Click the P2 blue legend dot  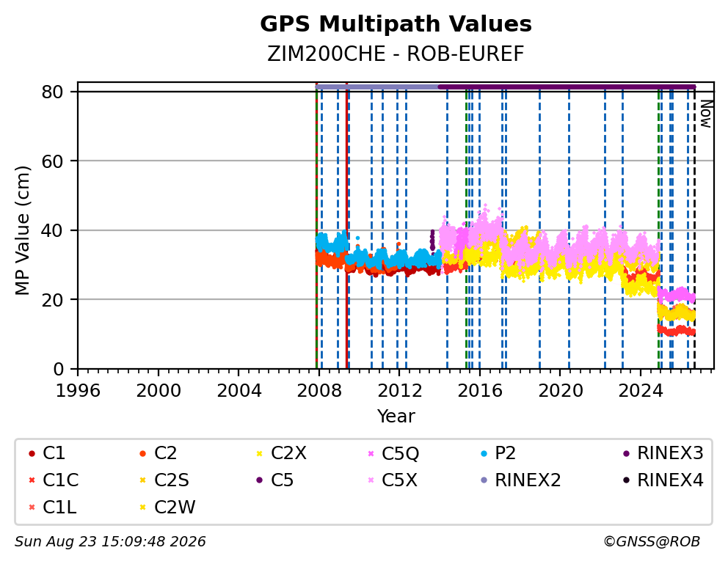click(x=484, y=453)
